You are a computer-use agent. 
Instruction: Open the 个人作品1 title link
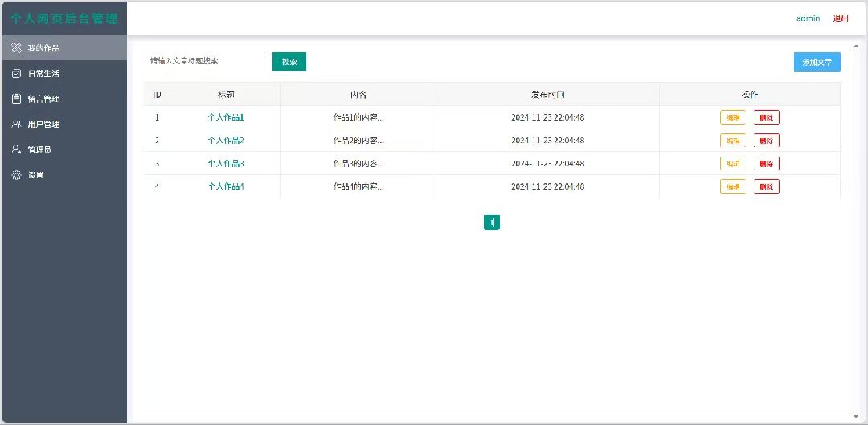pyautogui.click(x=225, y=117)
